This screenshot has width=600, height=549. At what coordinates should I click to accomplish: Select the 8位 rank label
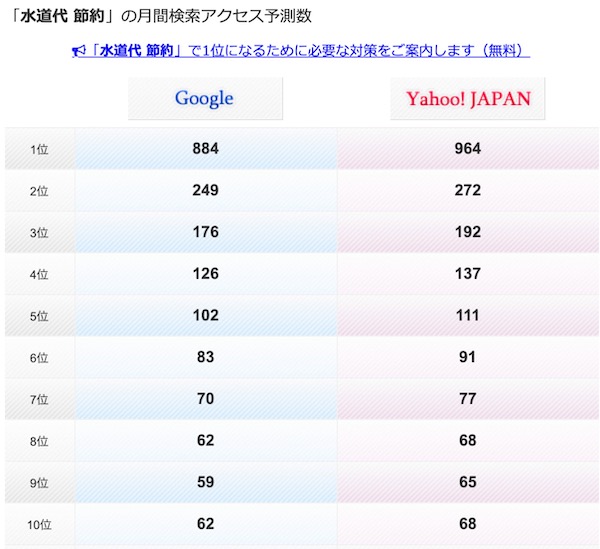tap(39, 441)
